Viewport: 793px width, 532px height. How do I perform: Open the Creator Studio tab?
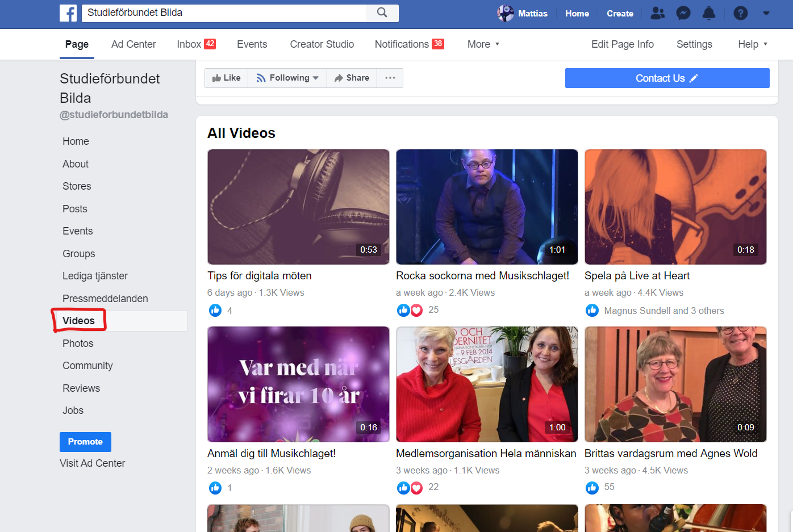322,44
